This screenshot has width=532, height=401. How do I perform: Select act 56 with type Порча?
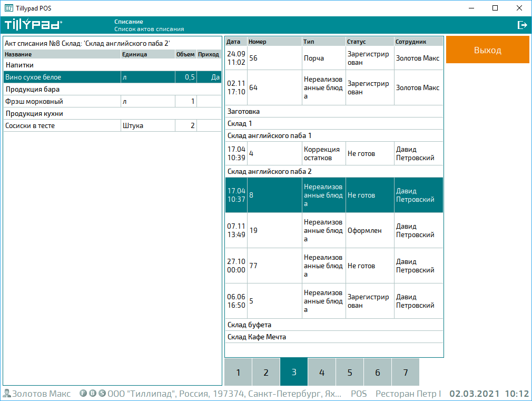click(334, 58)
